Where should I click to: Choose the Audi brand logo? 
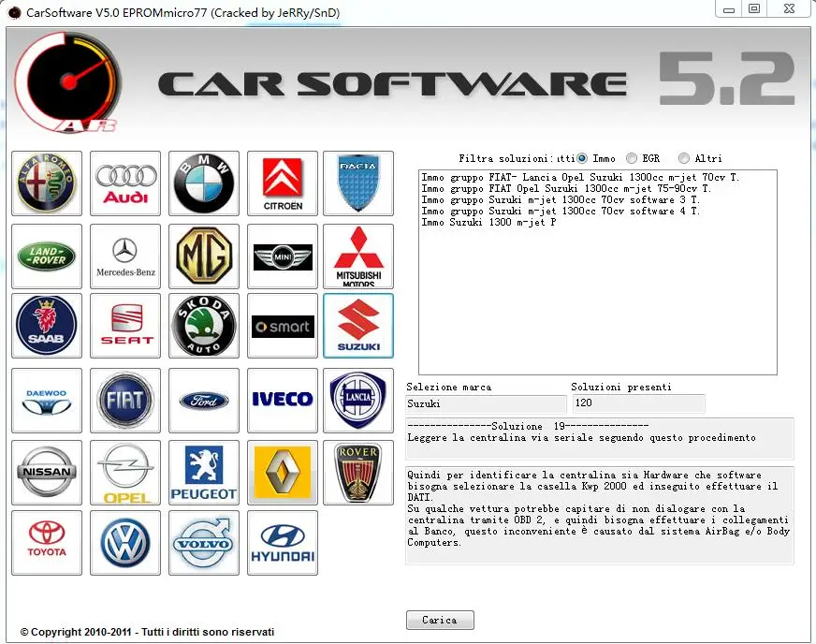[125, 183]
